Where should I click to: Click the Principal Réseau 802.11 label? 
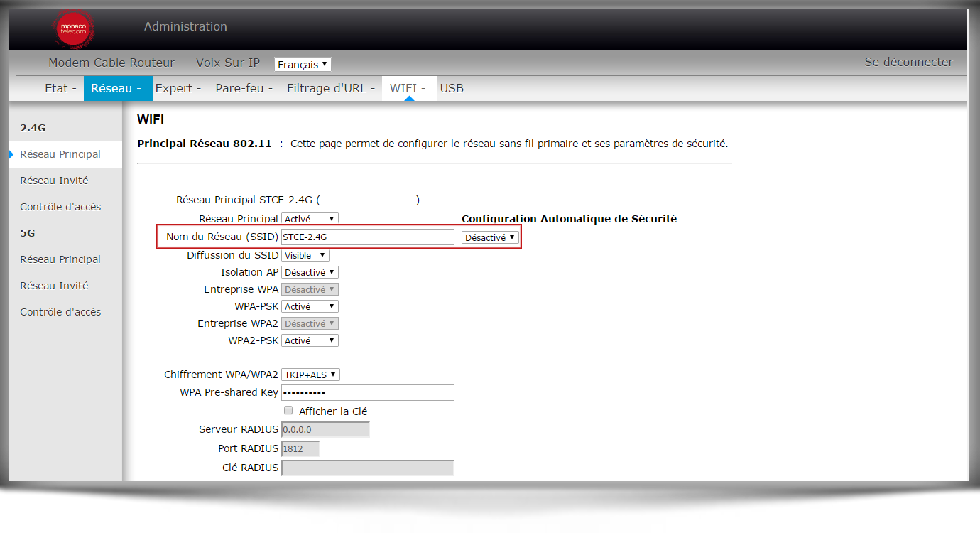coord(205,144)
